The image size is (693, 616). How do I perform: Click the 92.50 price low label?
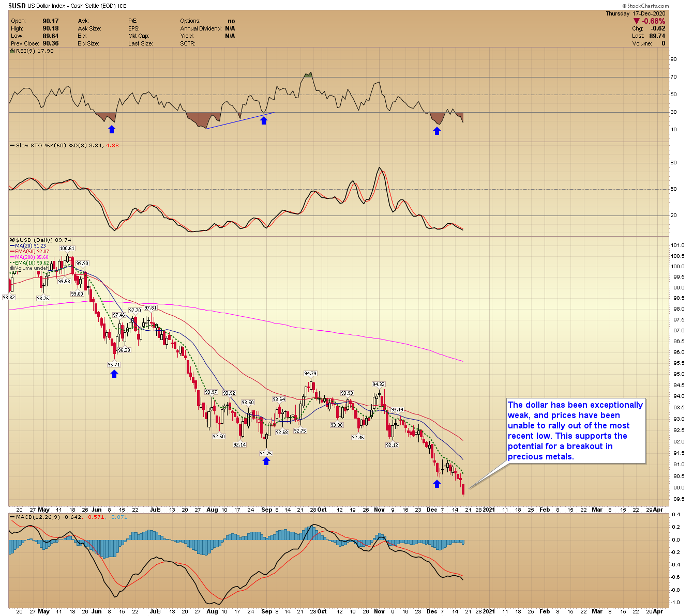point(219,437)
